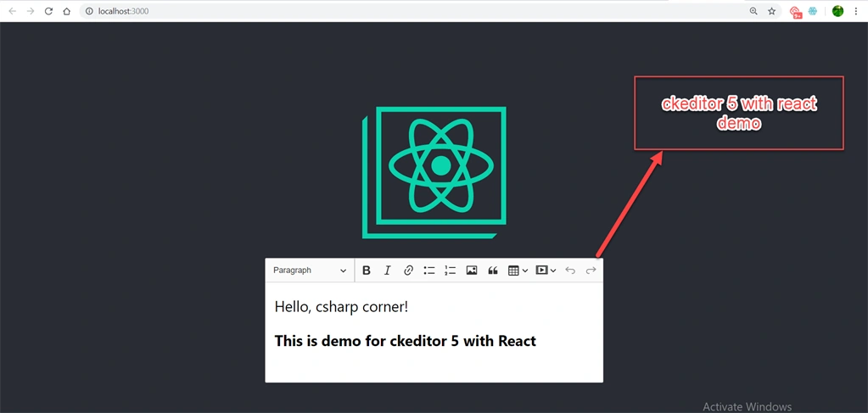Open the red extension icon with badge
The height and width of the screenshot is (413, 868).
coord(796,12)
